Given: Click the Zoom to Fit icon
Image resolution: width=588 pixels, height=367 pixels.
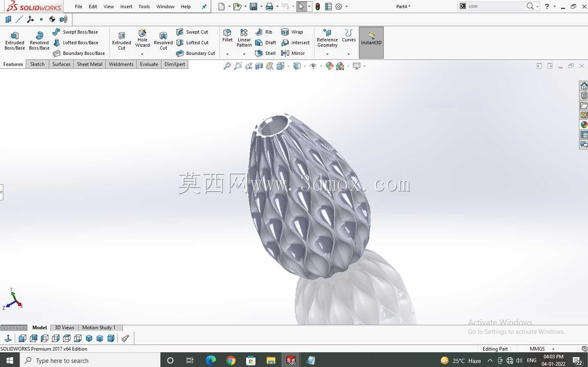Looking at the screenshot, I should coord(227,66).
